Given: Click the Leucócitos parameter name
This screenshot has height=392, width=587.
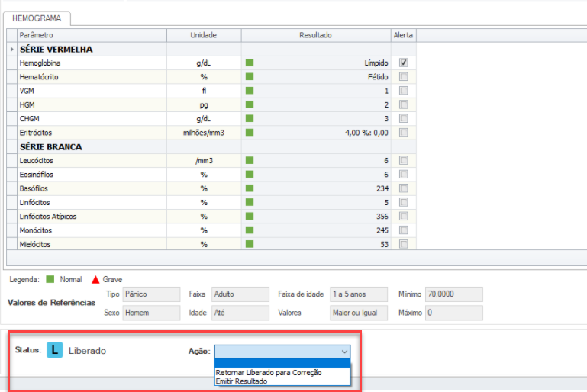Looking at the screenshot, I should (37, 160).
